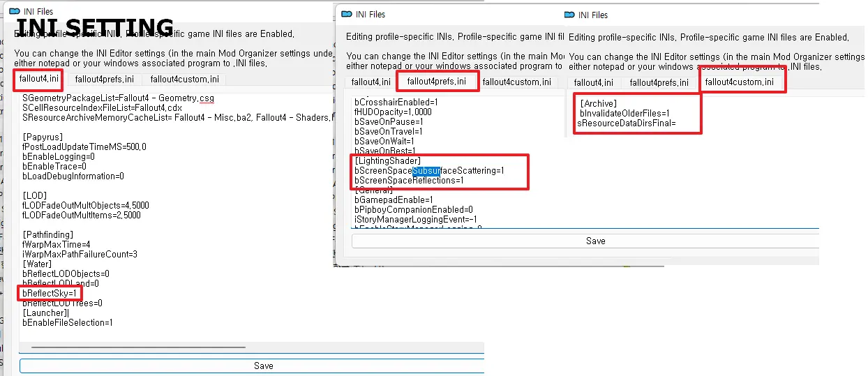Click the SResourceArchiveMemoryCacheList line
This screenshot has width=868, height=376.
click(178, 118)
